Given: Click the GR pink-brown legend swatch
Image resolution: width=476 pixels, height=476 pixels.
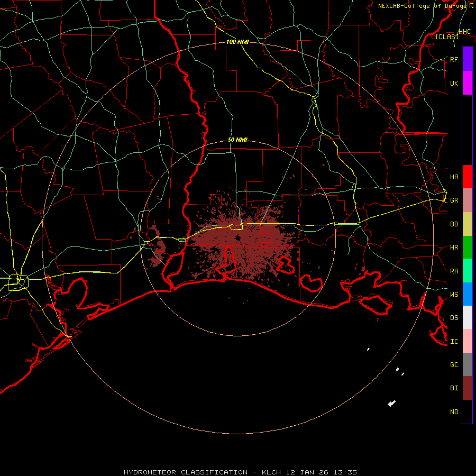Looking at the screenshot, I should 467,200.
